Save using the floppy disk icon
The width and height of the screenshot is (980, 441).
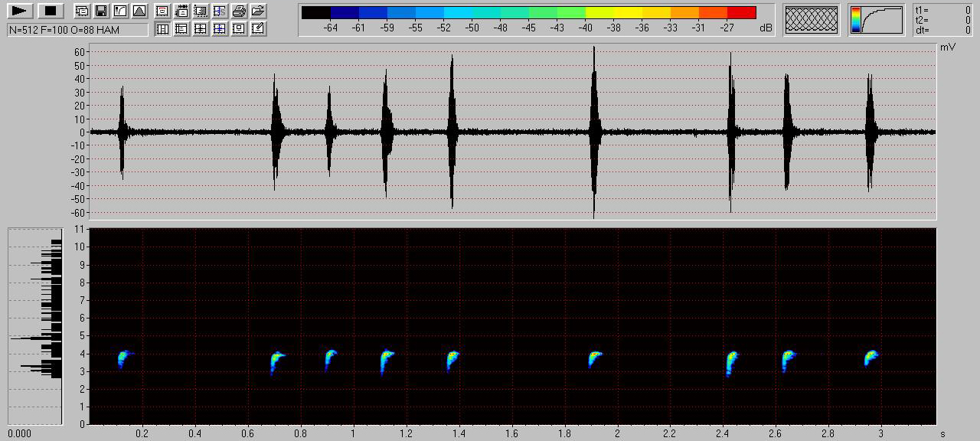(x=100, y=11)
